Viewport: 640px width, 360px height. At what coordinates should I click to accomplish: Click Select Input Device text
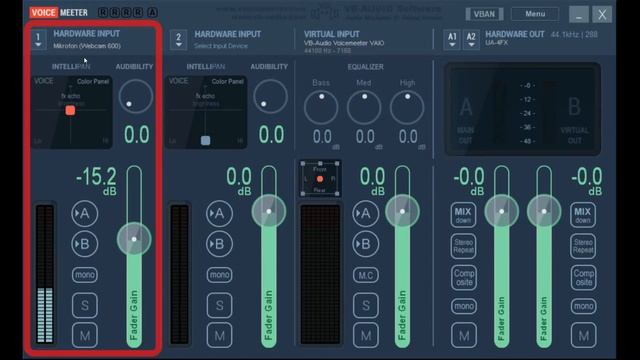(221, 46)
